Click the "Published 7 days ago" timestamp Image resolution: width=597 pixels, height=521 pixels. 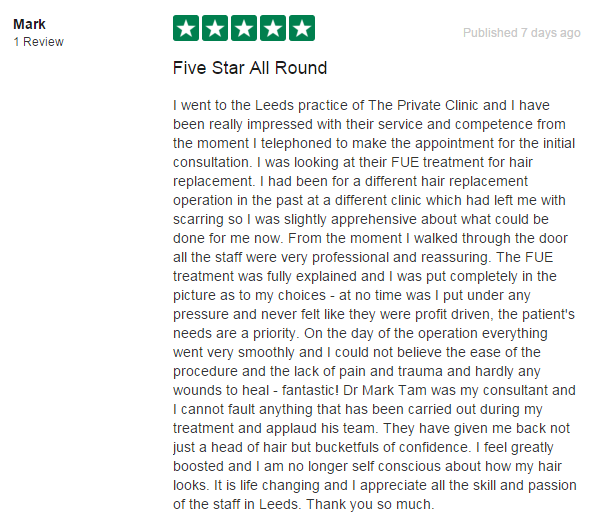click(522, 33)
